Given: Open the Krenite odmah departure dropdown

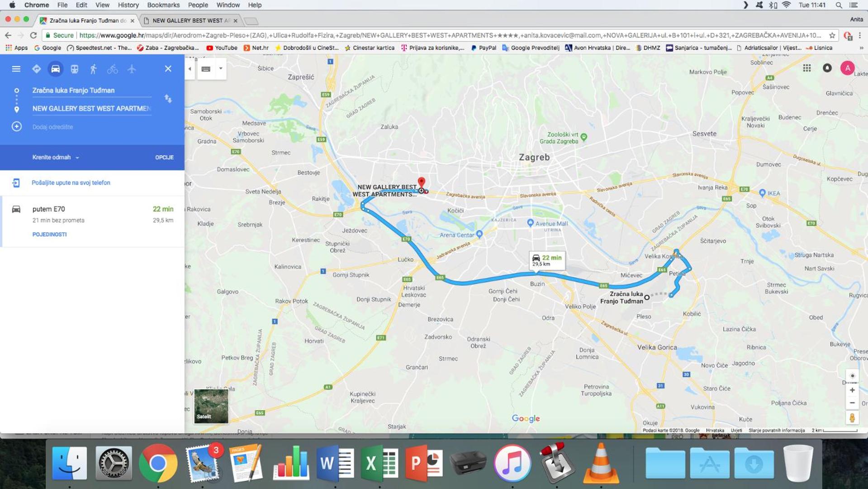Looking at the screenshot, I should (x=56, y=158).
